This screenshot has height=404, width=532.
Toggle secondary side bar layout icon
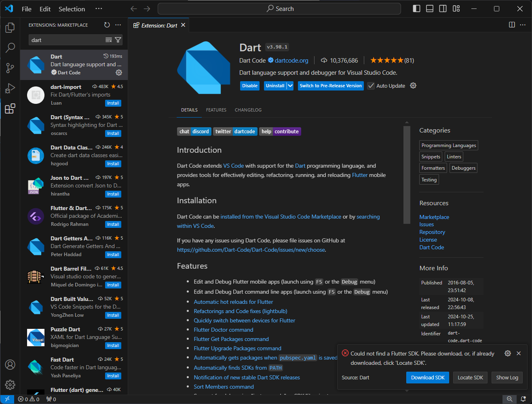point(443,9)
